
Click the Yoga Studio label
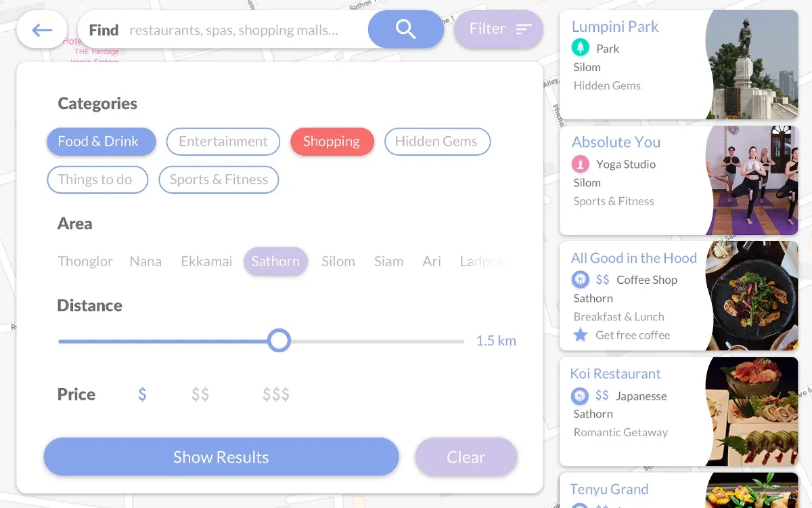[626, 164]
